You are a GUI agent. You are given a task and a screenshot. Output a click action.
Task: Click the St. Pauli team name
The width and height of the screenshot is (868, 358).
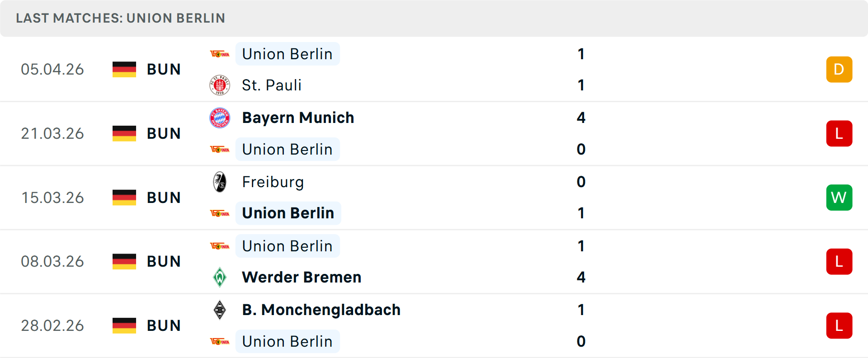[x=272, y=85]
